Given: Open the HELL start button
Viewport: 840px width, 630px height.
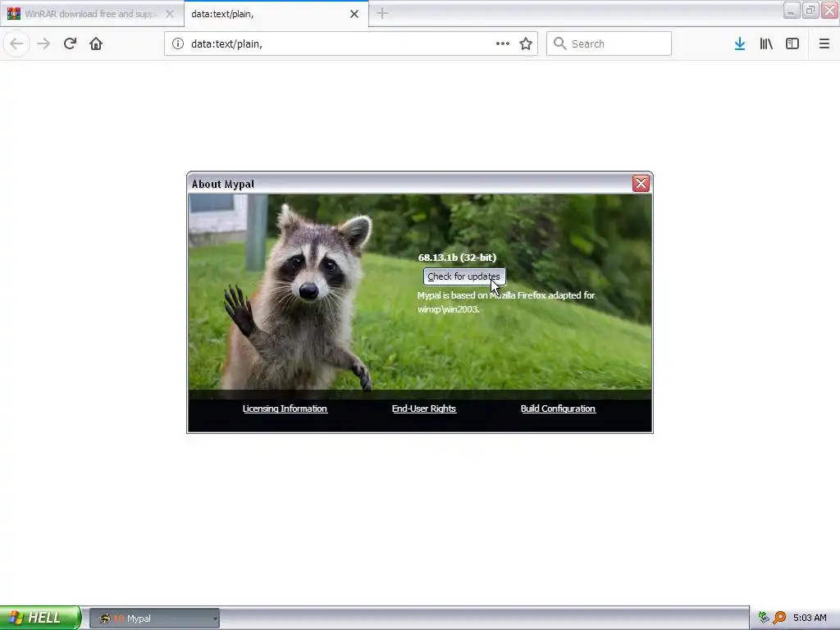Looking at the screenshot, I should point(40,618).
